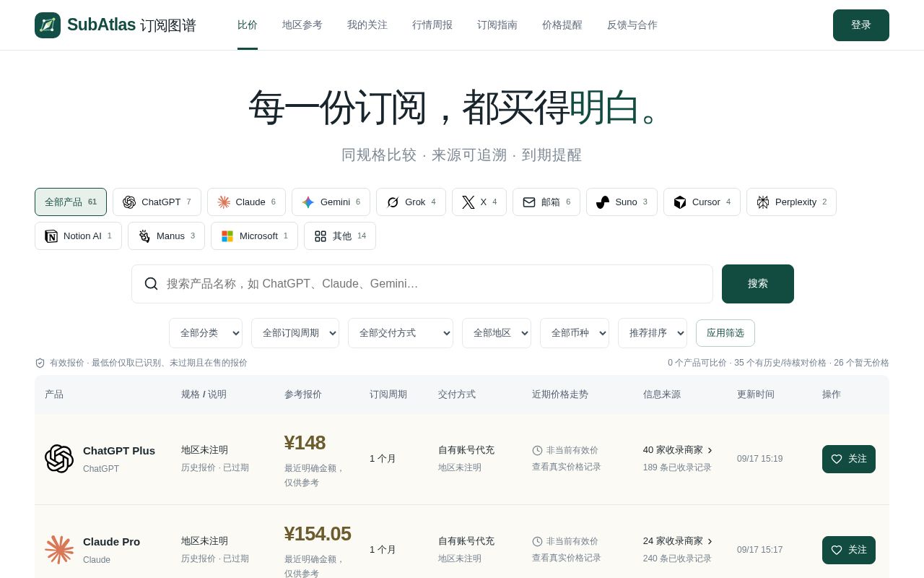
Task: Focus the product search input field
Action: click(422, 284)
